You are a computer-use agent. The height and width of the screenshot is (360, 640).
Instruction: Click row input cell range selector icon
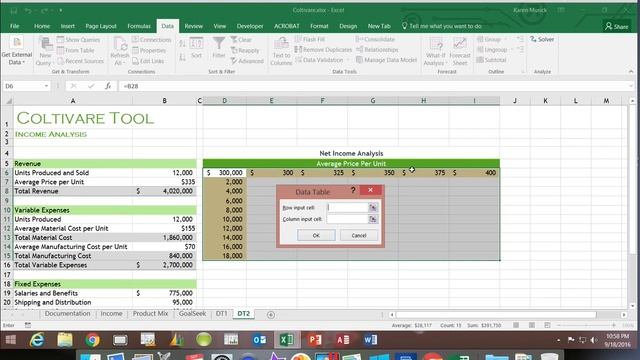[373, 208]
